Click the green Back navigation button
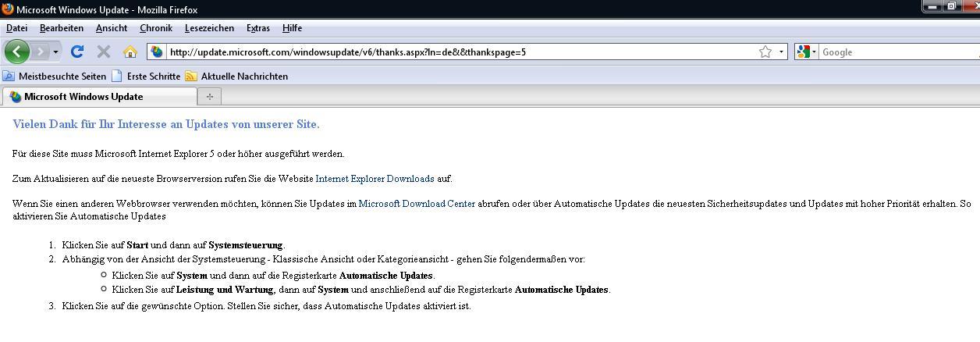Image resolution: width=980 pixels, height=342 pixels. [17, 52]
